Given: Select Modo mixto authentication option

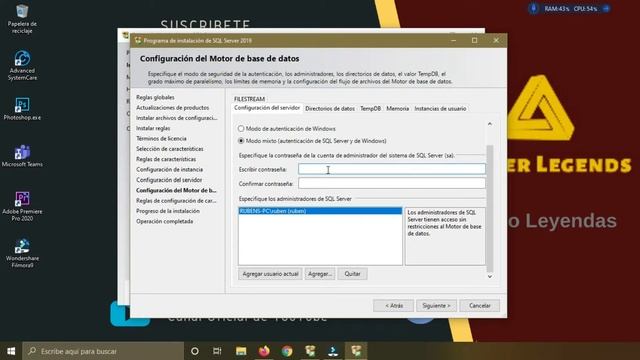Looking at the screenshot, I should point(312,141).
